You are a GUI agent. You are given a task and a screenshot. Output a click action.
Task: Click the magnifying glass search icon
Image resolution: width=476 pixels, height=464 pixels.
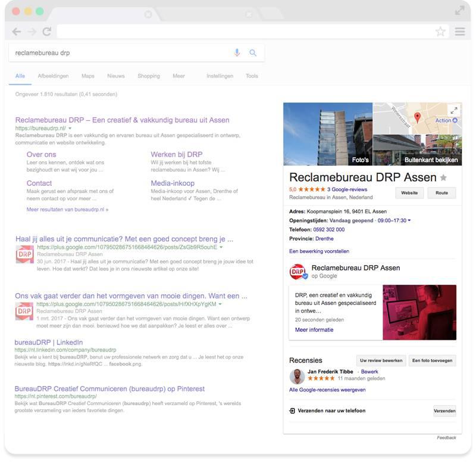[252, 53]
